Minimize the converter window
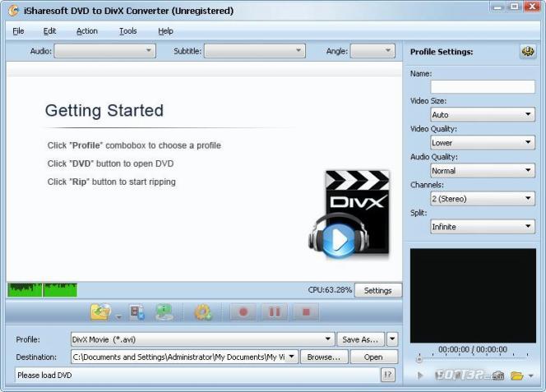The image size is (546, 392). click(x=498, y=7)
